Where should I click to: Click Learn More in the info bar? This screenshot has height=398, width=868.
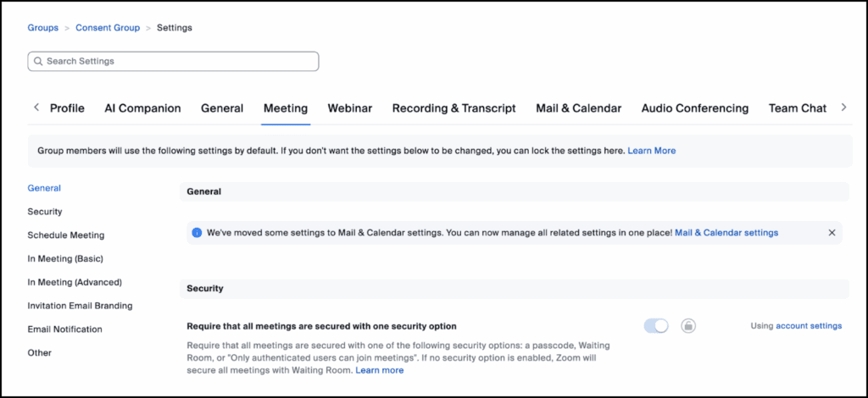tap(651, 151)
